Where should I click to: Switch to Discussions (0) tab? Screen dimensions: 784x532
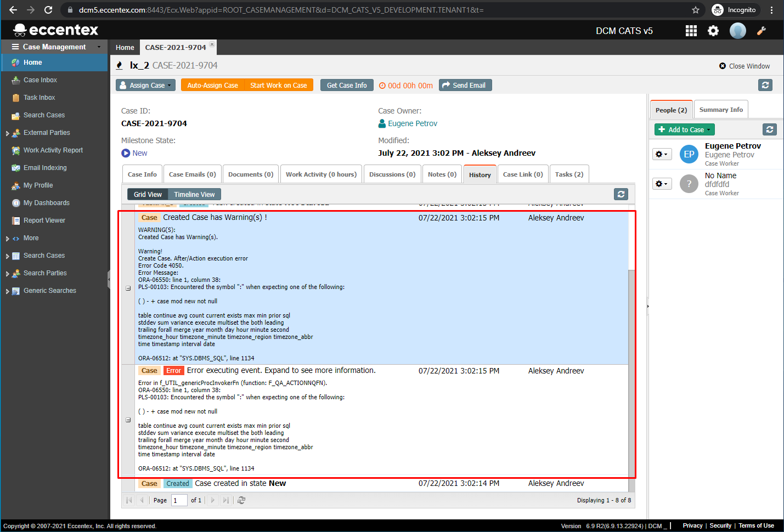392,174
